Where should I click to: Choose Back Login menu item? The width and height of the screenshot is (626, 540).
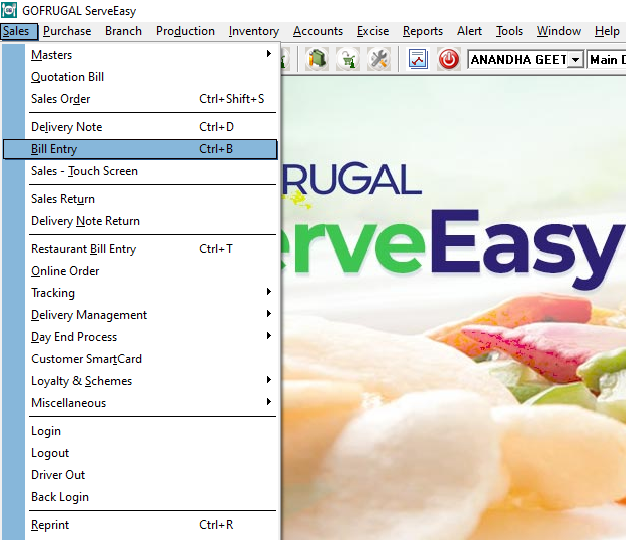click(x=139, y=496)
